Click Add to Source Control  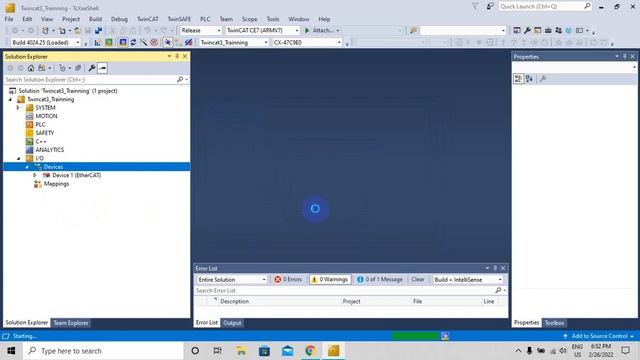(x=599, y=336)
